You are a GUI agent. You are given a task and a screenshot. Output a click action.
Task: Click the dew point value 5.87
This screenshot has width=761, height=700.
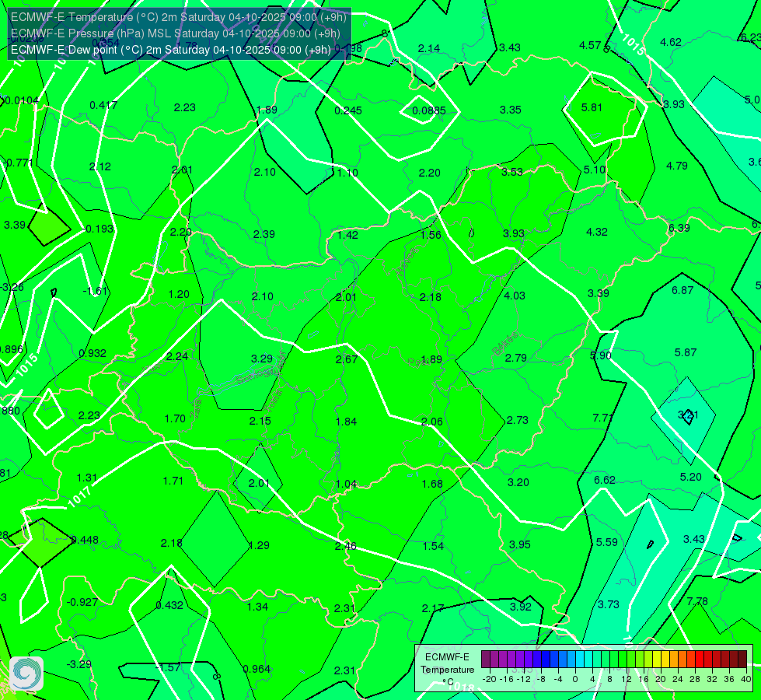point(686,352)
